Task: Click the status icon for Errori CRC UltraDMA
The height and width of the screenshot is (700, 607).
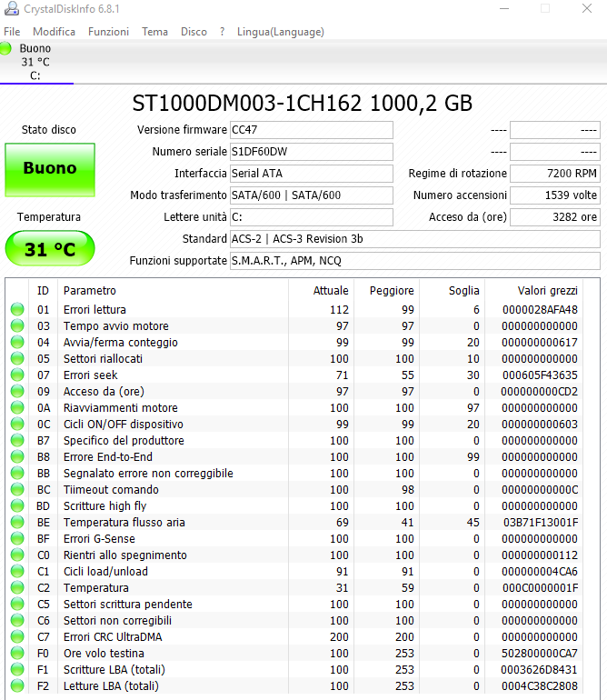Action: tap(17, 637)
